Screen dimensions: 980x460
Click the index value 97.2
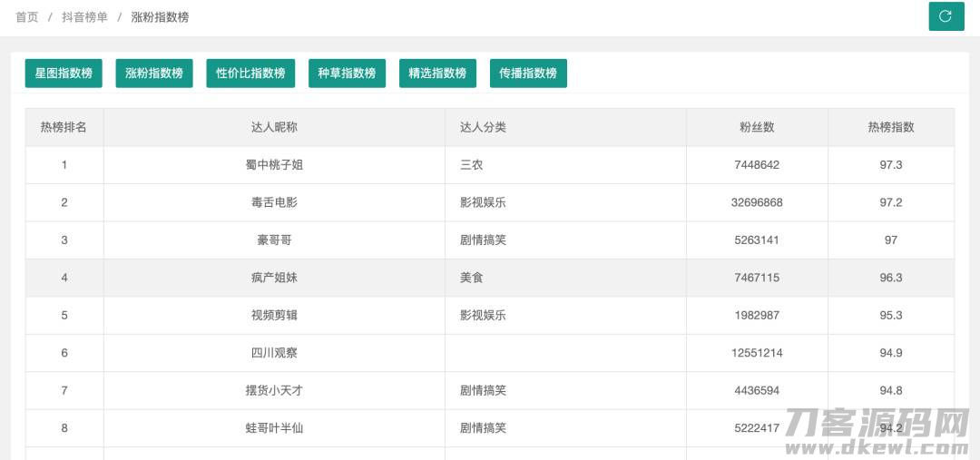(x=891, y=202)
